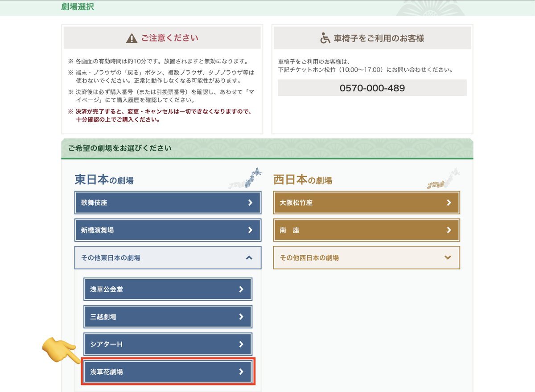Click the eastern Japan map icon

pos(244,178)
